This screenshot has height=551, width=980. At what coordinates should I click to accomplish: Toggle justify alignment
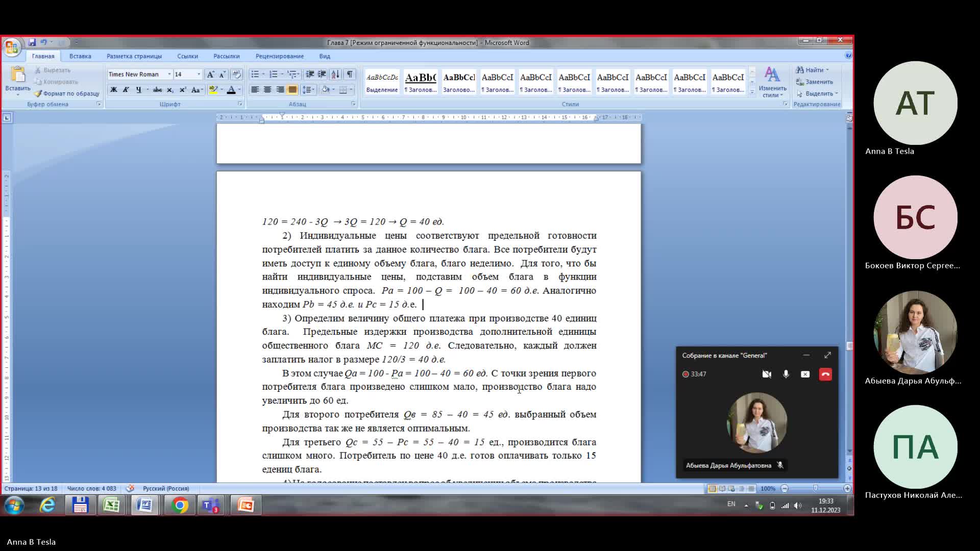pos(292,90)
